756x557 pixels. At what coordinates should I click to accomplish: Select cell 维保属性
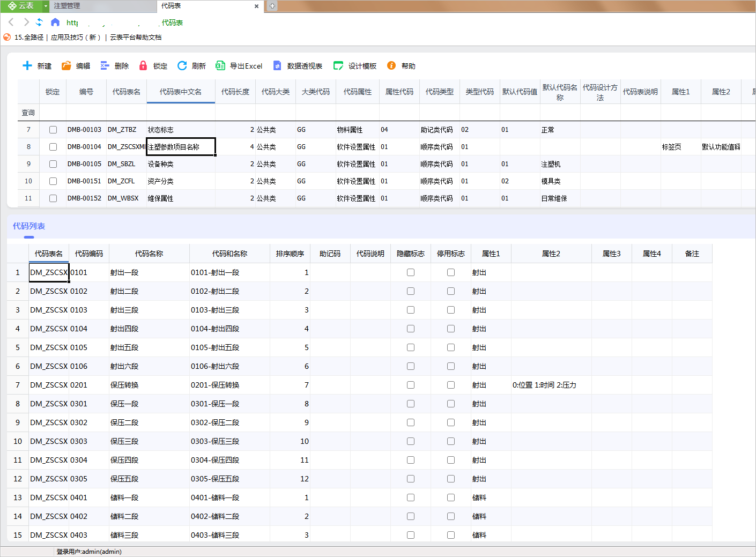[x=181, y=198]
